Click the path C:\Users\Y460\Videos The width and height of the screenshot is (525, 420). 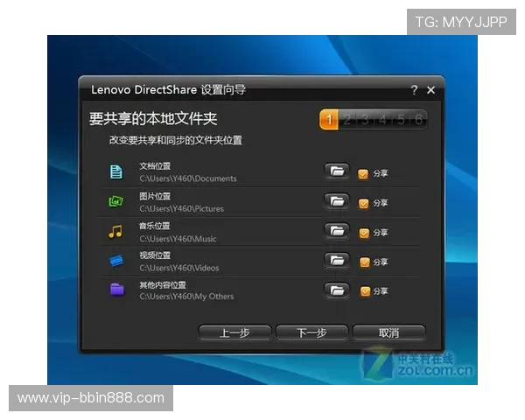coord(179,268)
